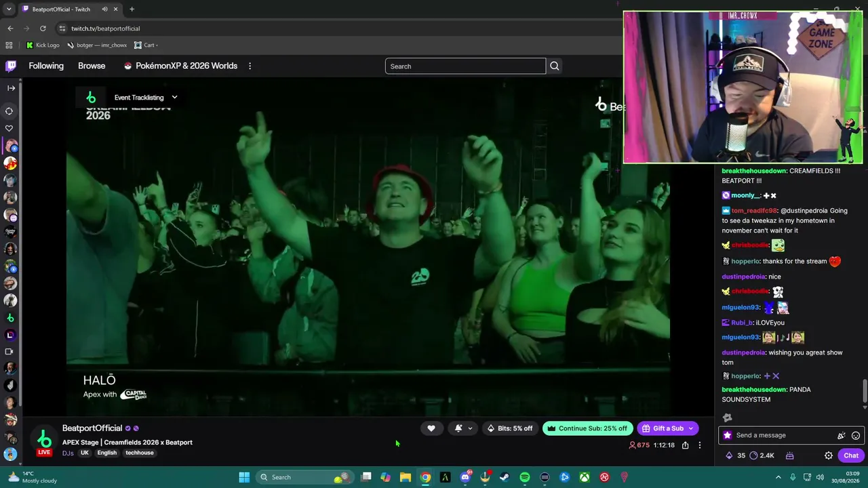Viewport: 868px width, 488px height.
Task: Click the English tag
Action: coord(107,453)
